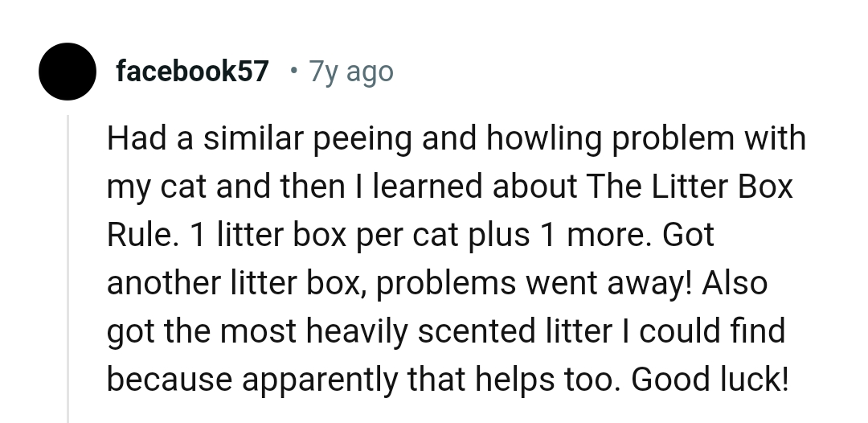Click the text "The Litter Box"

(690, 187)
